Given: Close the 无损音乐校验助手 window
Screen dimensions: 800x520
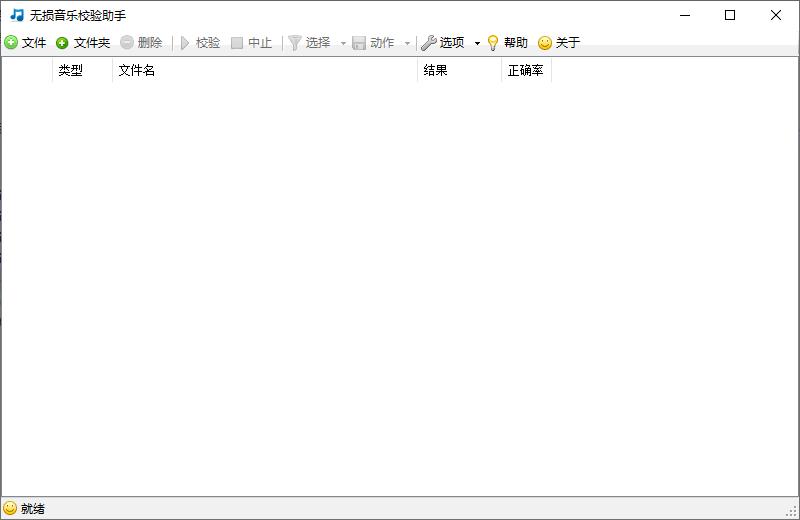Looking at the screenshot, I should click(776, 15).
